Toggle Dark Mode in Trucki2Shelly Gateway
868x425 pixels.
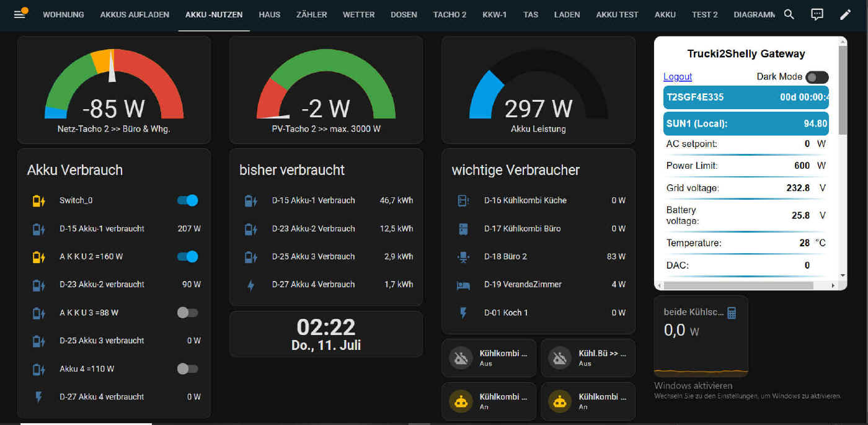pos(817,77)
